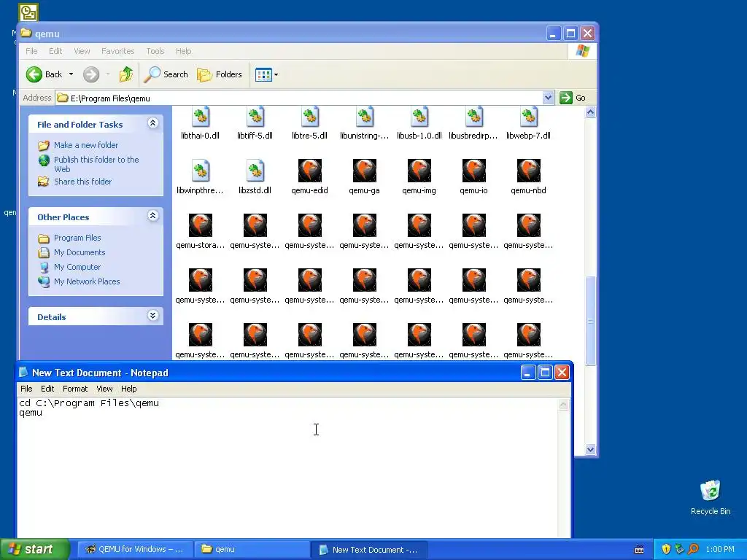This screenshot has width=747, height=560.
Task: Click the system tray icon between shield and magnifier
Action: click(x=679, y=549)
